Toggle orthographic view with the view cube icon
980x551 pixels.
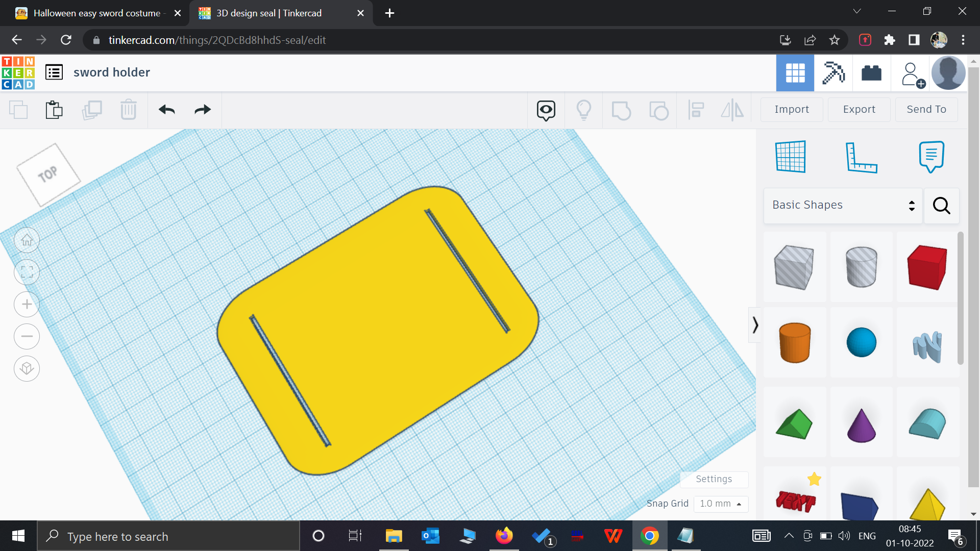click(x=27, y=368)
